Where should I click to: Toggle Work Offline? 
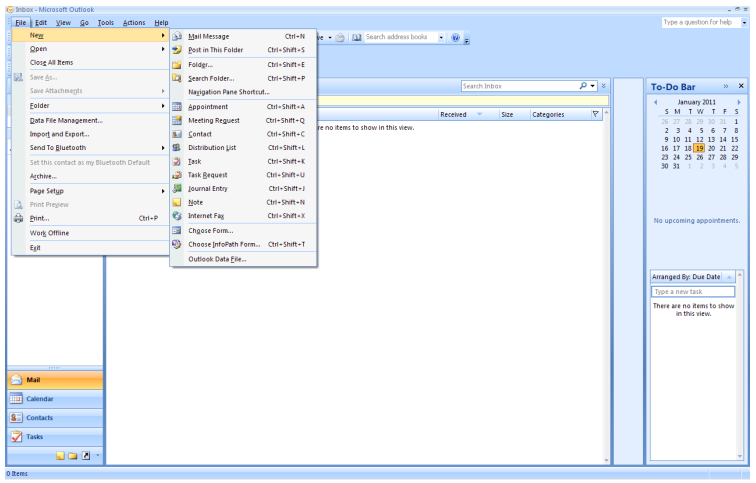click(91, 233)
